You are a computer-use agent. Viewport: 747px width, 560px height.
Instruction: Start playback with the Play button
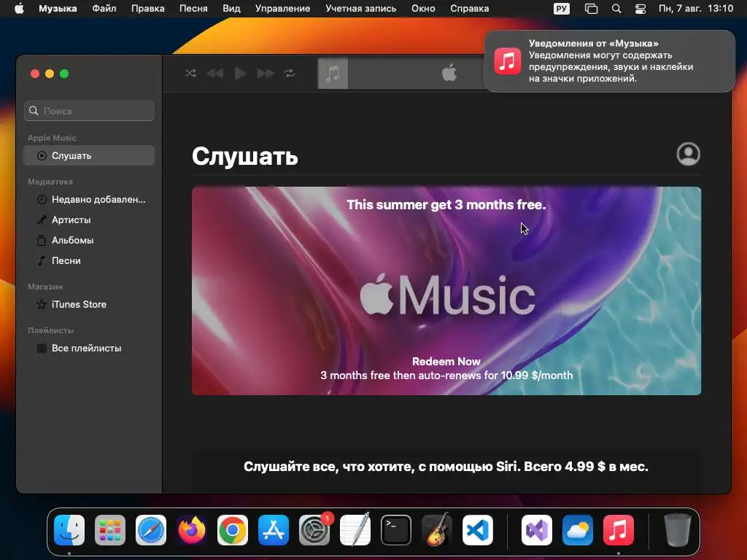click(x=241, y=74)
